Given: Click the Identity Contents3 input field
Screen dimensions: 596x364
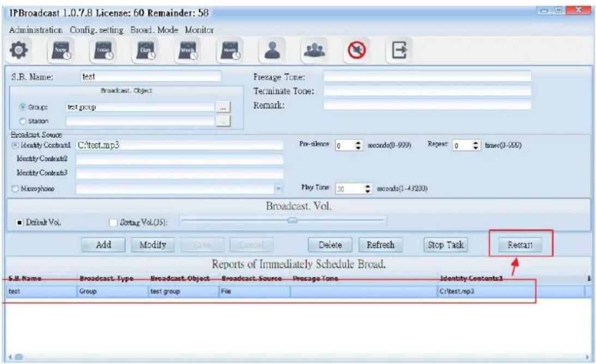Looking at the screenshot, I should [179, 173].
